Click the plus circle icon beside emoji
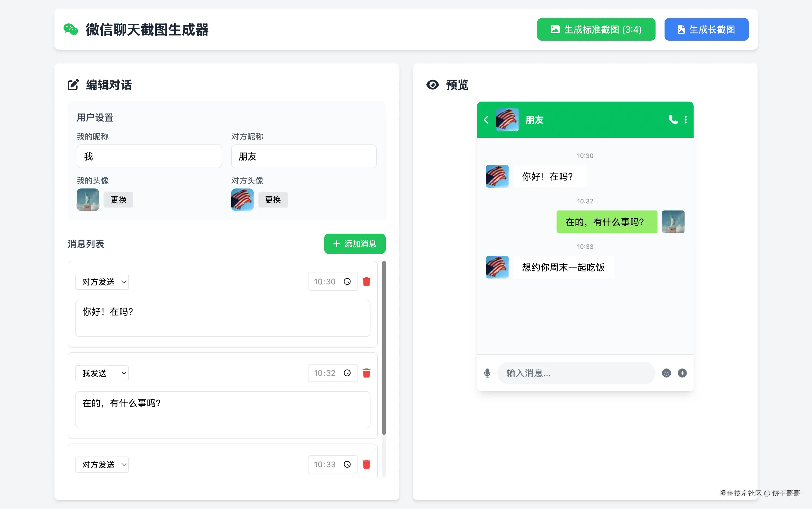The image size is (812, 509). (x=682, y=373)
